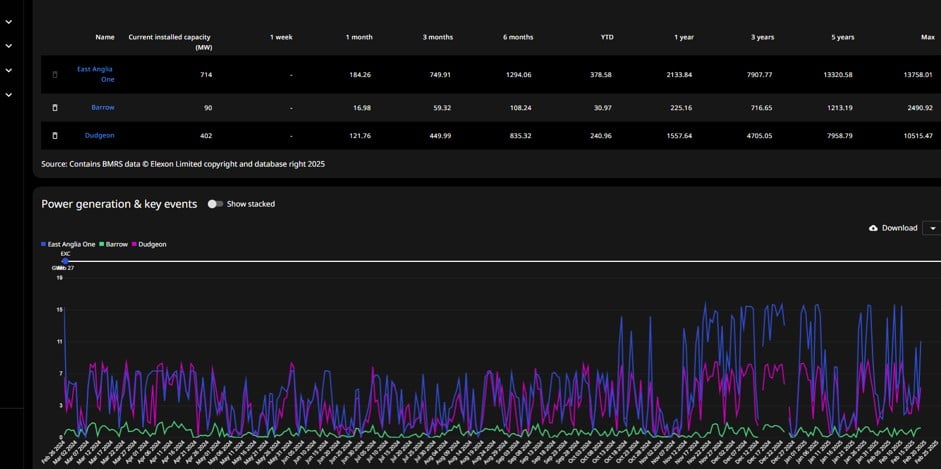Expand the fourth sidebar chevron
Screen dimensions: 941x469
[8, 95]
